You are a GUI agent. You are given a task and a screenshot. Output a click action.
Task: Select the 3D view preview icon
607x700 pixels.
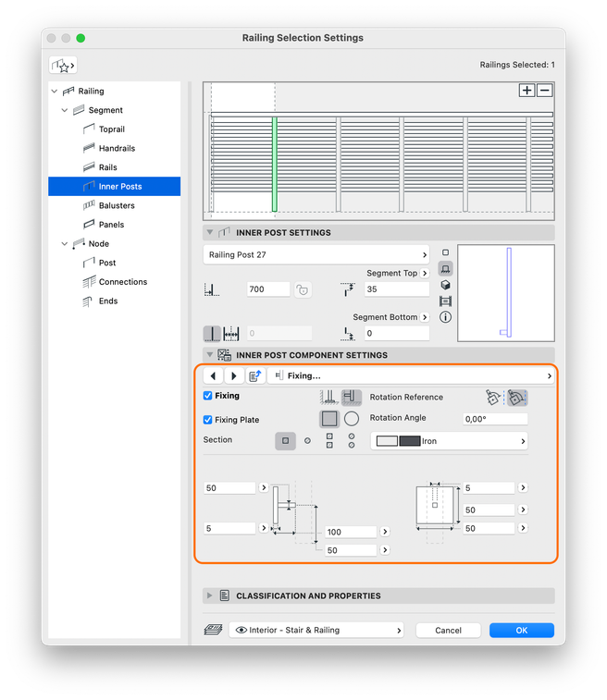[445, 285]
